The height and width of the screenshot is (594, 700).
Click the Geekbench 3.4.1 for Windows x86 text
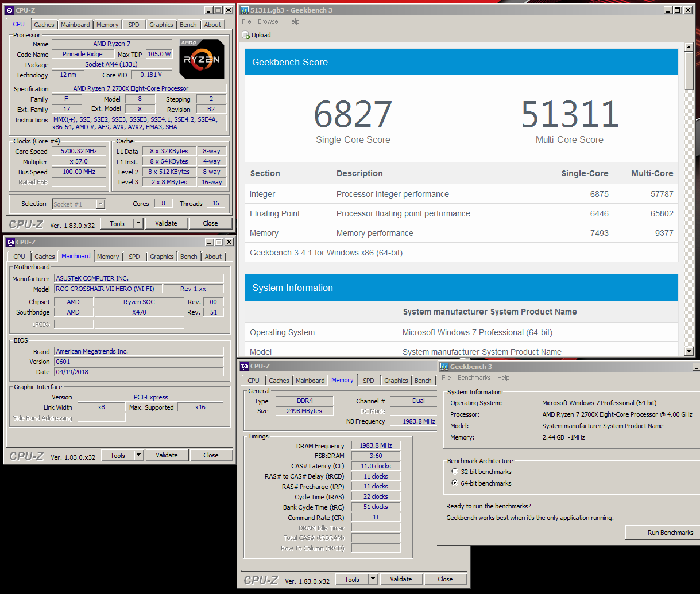[x=327, y=253]
